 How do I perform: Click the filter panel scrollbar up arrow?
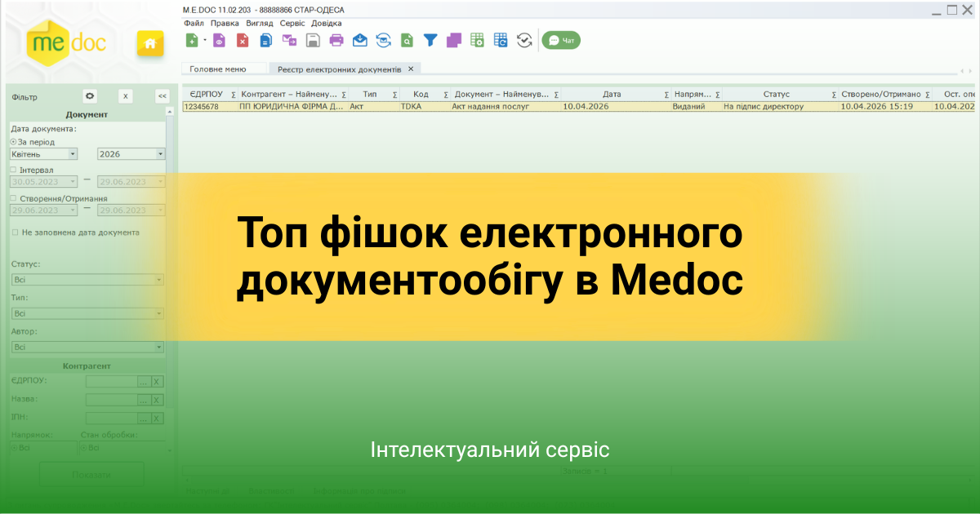[170, 111]
